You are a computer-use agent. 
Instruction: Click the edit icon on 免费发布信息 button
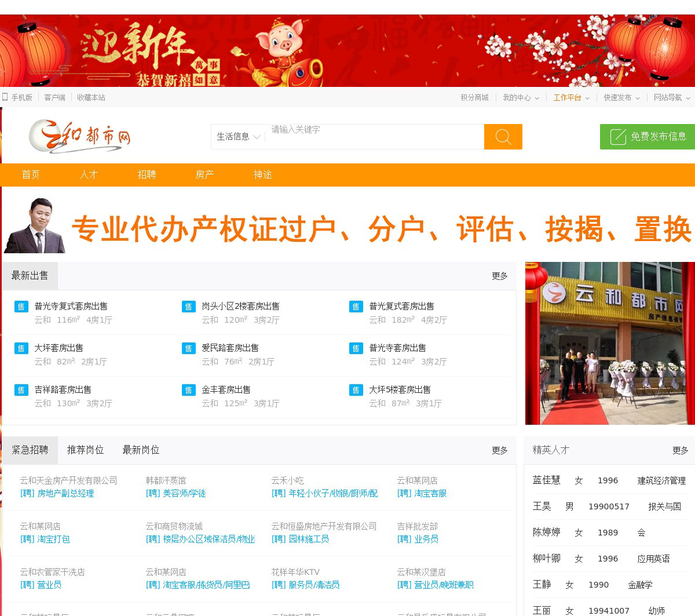(618, 137)
